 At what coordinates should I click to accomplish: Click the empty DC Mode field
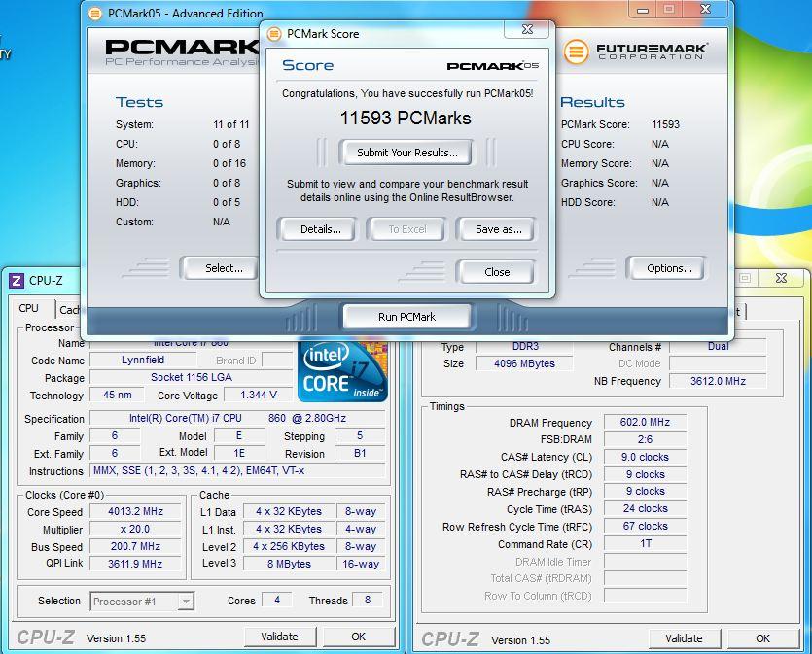(x=718, y=363)
